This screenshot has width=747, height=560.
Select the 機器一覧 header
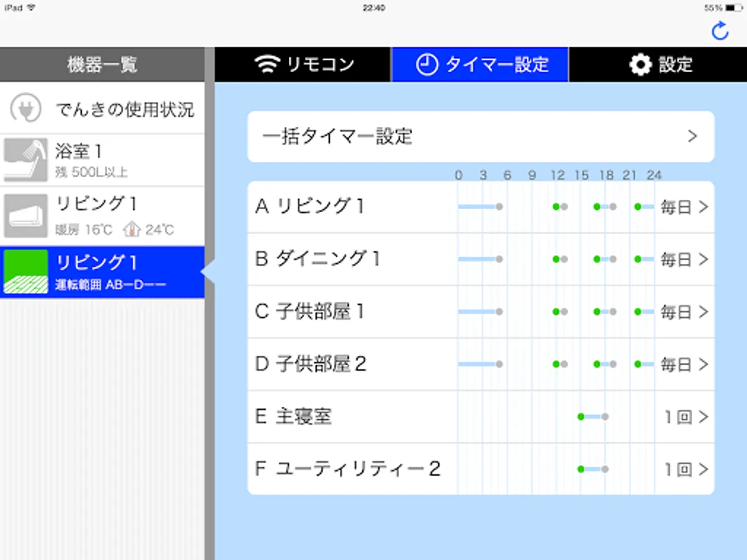click(x=102, y=64)
